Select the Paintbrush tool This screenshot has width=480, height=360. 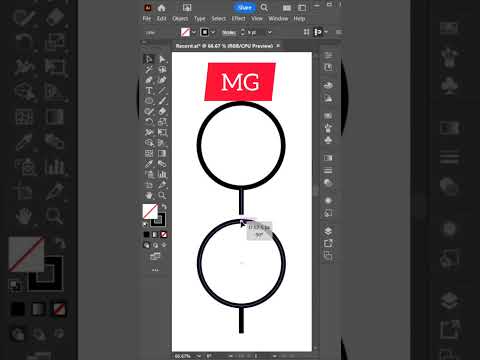click(162, 101)
